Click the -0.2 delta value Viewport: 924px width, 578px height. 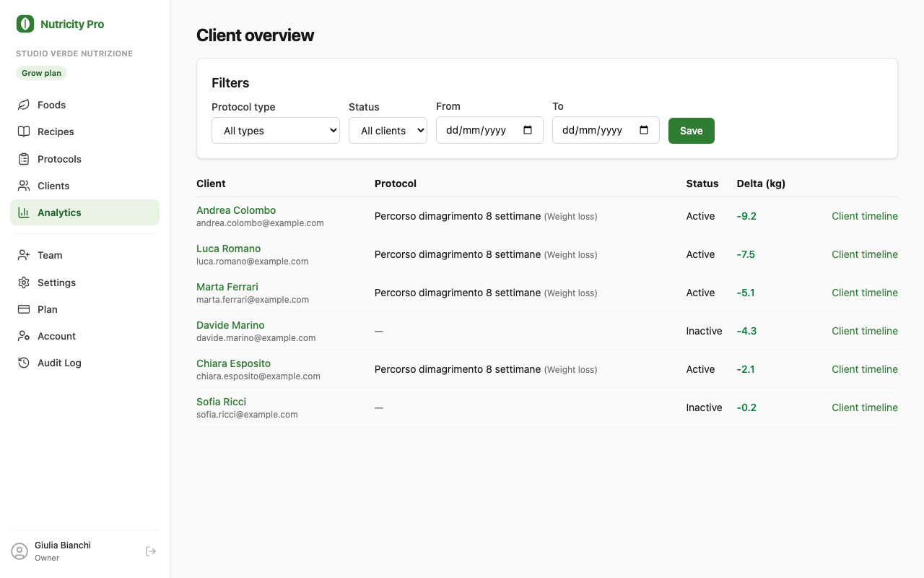(746, 407)
